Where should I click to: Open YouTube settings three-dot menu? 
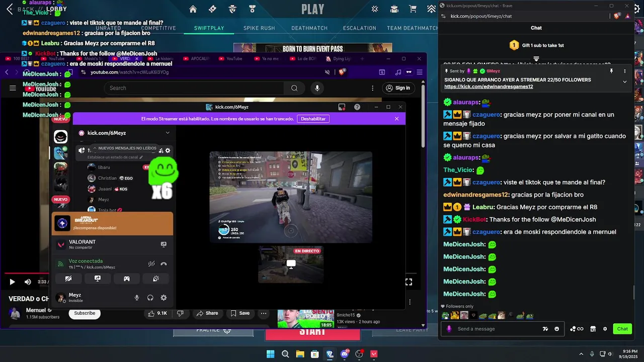[x=373, y=88]
